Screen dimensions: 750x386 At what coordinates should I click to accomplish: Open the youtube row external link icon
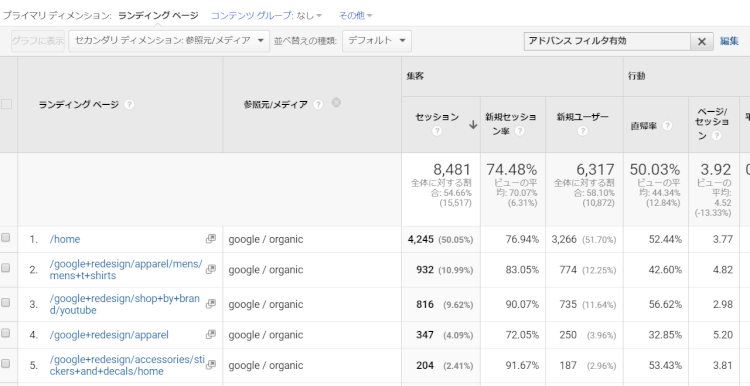pos(210,304)
